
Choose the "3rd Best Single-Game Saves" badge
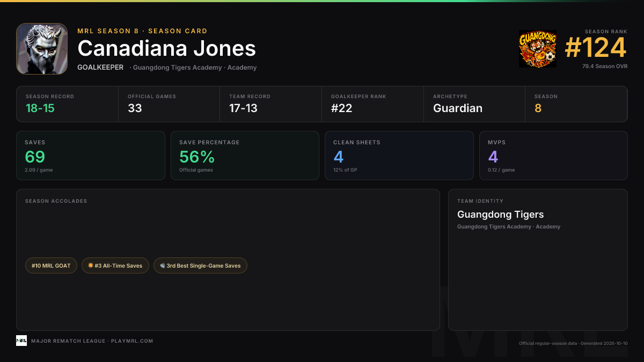[x=200, y=265]
